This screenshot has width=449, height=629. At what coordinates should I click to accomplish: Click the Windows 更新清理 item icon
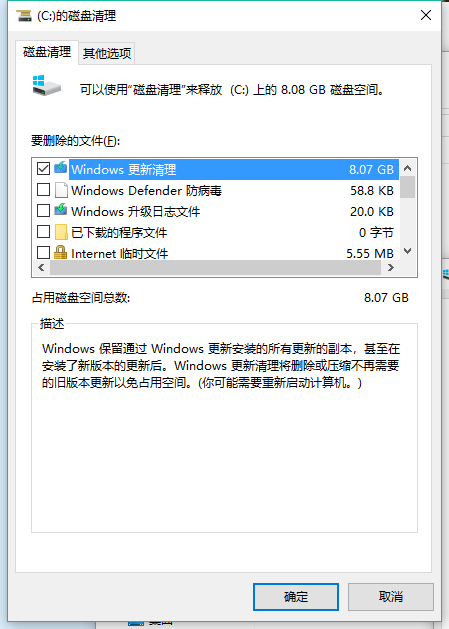pos(61,168)
